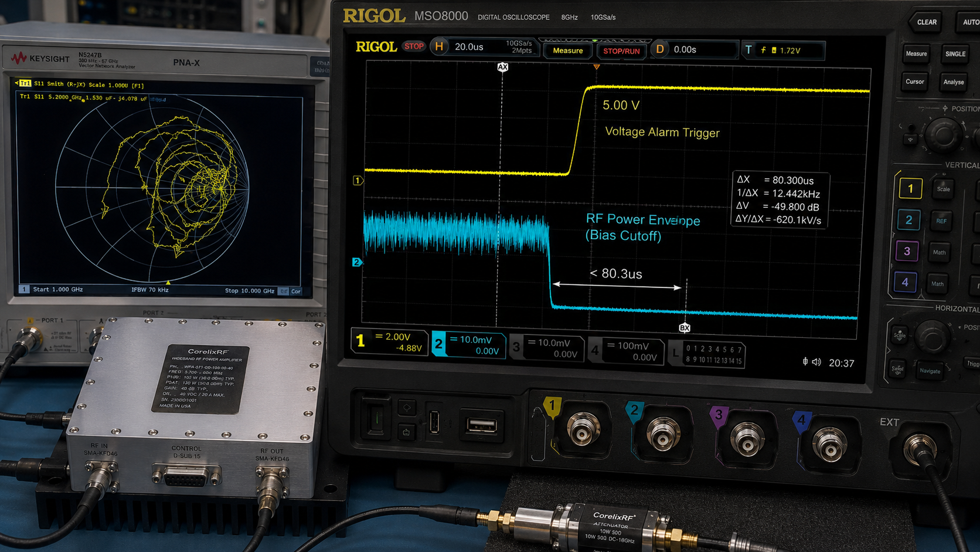This screenshot has width=980, height=552.
Task: Tap Stop 10.000 GHz on PNA-X
Action: click(250, 290)
